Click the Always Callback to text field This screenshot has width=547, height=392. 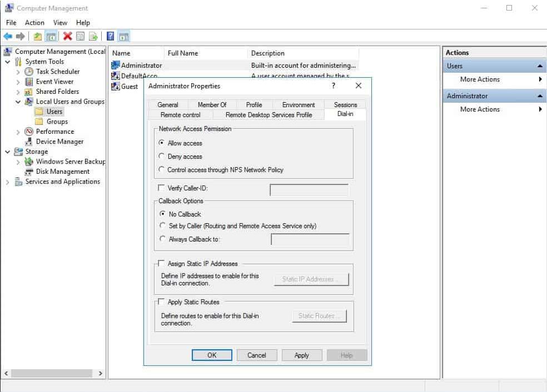(310, 239)
